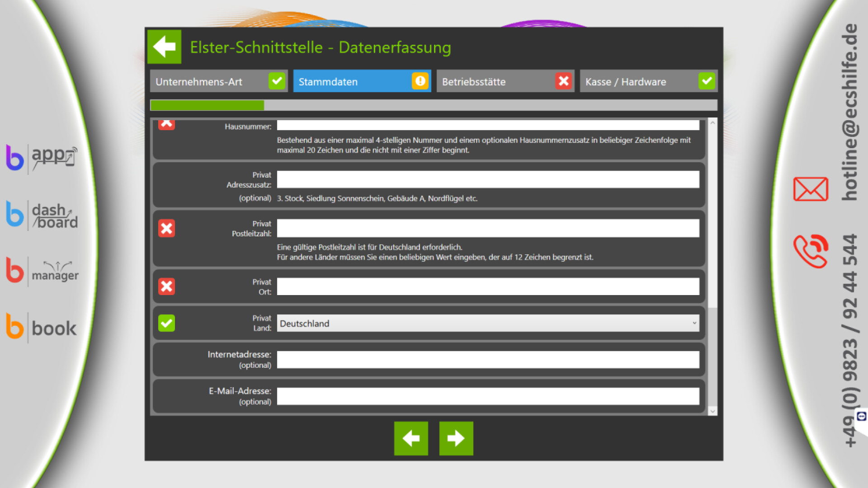Open the Betriebsstätte tab
This screenshot has width=868, height=488.
point(505,81)
